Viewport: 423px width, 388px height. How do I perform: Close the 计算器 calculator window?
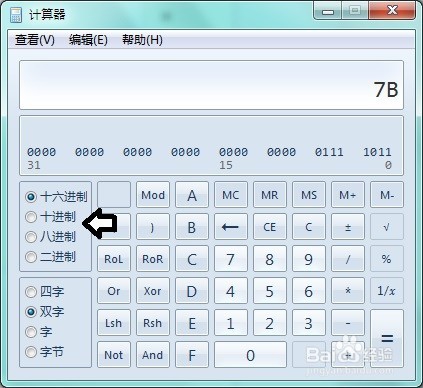(392, 12)
